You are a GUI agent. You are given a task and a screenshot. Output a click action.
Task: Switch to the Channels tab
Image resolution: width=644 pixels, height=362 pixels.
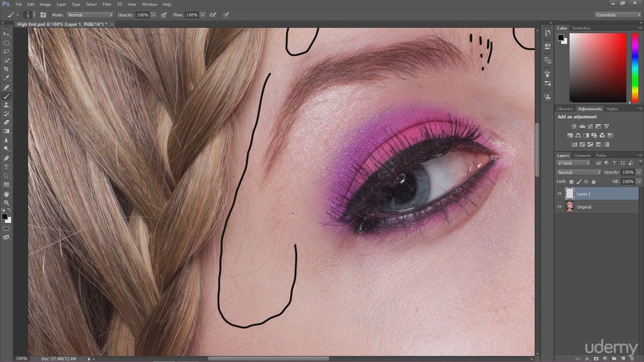pyautogui.click(x=582, y=155)
